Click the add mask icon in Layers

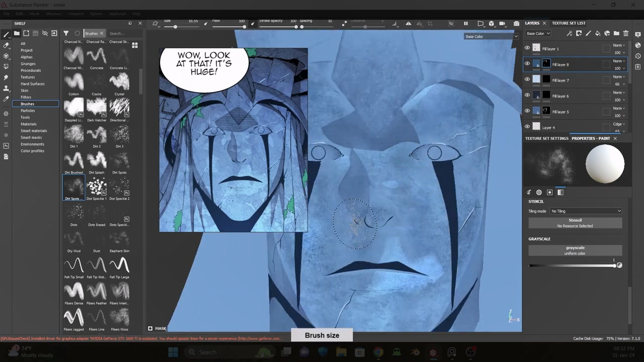tap(579, 33)
